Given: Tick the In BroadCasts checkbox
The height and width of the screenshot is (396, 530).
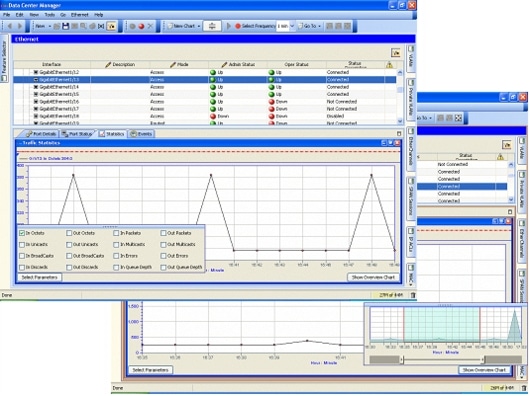Looking at the screenshot, I should [x=22, y=256].
